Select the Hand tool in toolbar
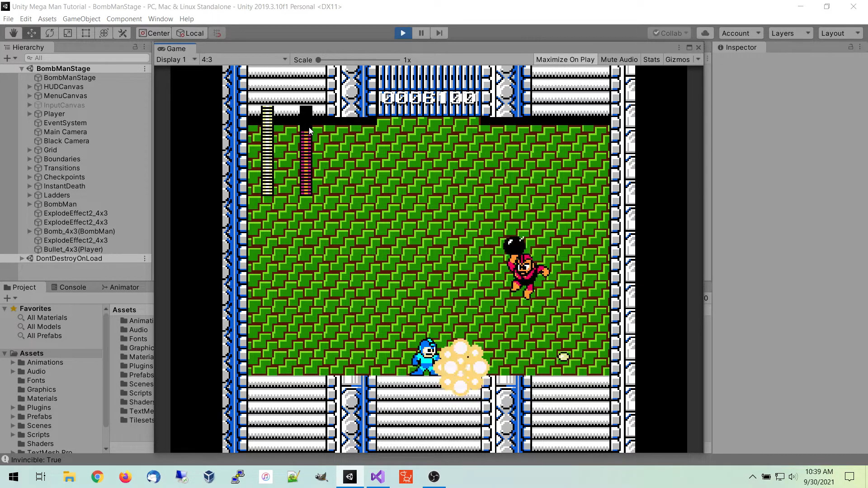Image resolution: width=868 pixels, height=488 pixels. point(13,33)
